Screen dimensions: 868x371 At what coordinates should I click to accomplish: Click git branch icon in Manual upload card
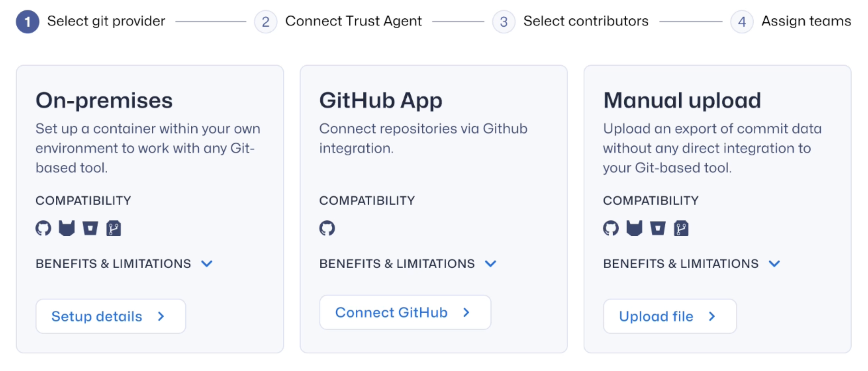pyautogui.click(x=681, y=229)
